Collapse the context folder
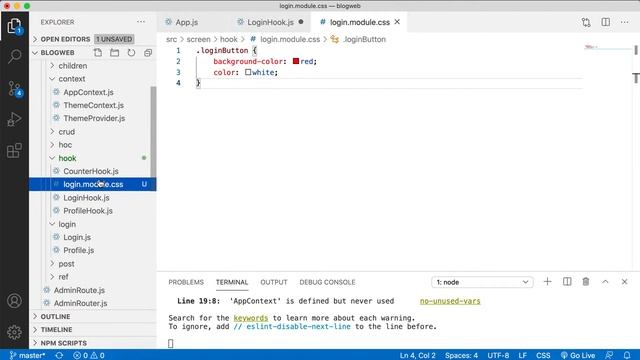Image resolution: width=640 pixels, height=360 pixels. (x=71, y=79)
